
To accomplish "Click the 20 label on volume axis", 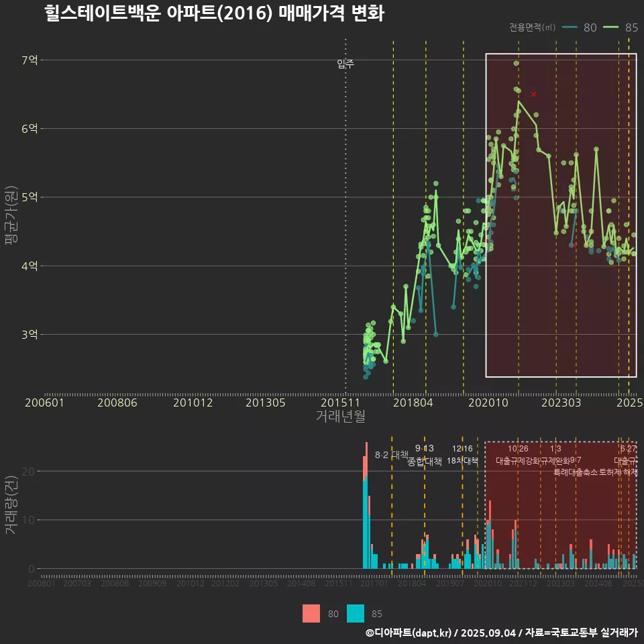I will point(28,472).
